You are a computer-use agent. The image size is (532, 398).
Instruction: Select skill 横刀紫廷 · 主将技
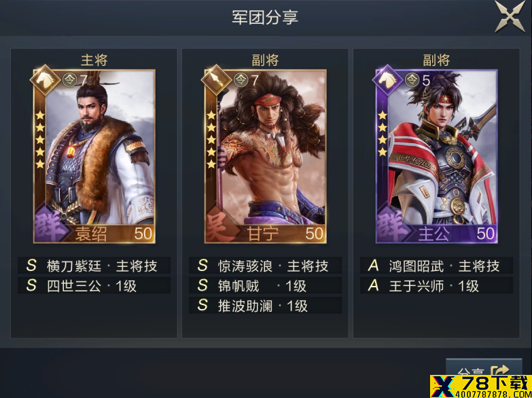tap(94, 266)
